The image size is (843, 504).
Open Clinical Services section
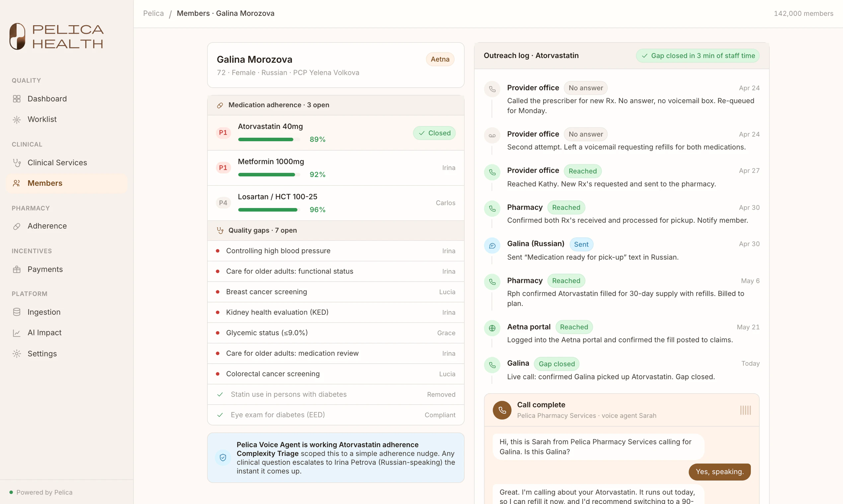tap(67, 163)
